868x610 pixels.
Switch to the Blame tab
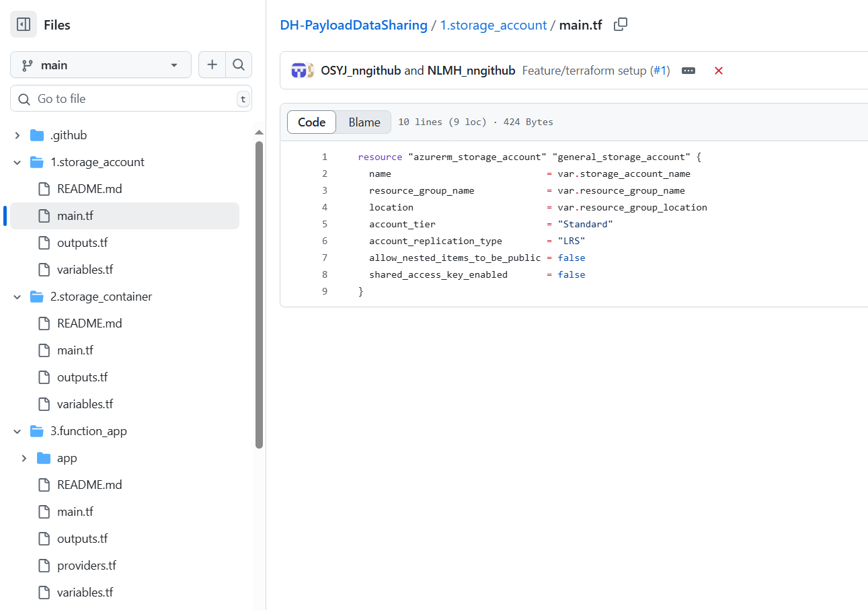[364, 122]
